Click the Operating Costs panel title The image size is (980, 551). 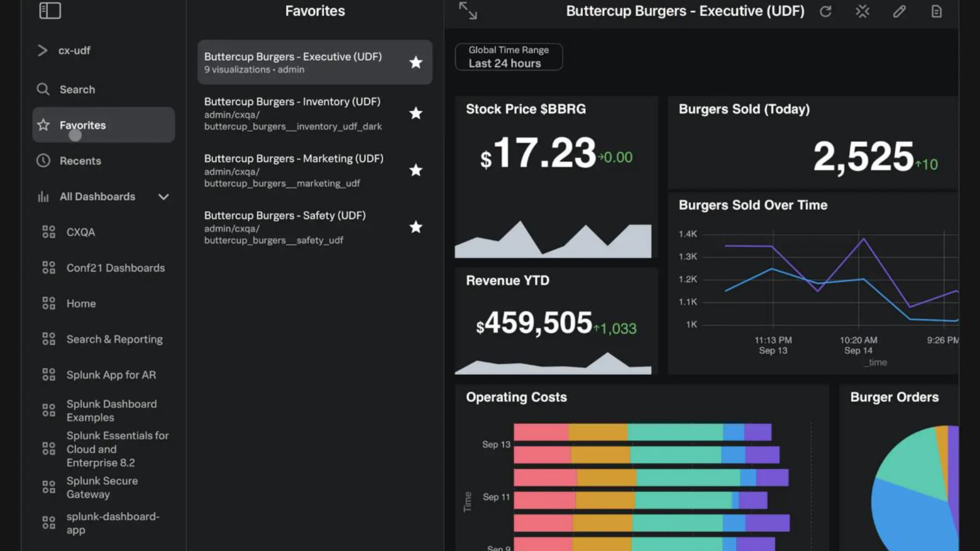(516, 397)
